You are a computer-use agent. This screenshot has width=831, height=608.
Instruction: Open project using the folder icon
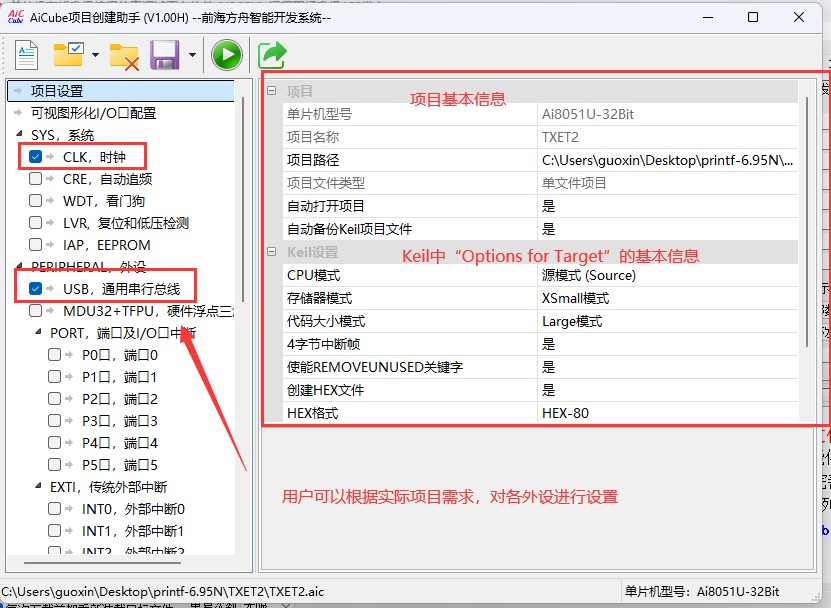[x=69, y=55]
